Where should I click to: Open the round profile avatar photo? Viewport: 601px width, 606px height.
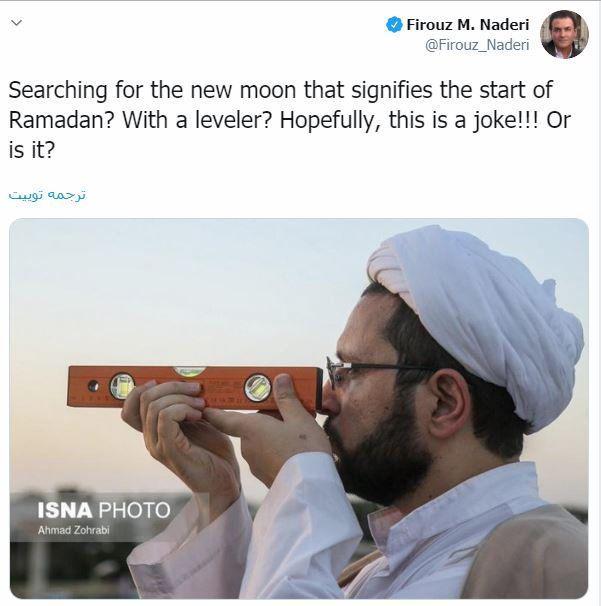pos(564,34)
